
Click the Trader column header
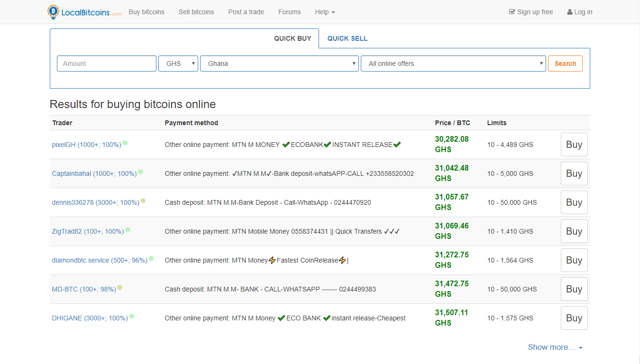pyautogui.click(x=62, y=123)
